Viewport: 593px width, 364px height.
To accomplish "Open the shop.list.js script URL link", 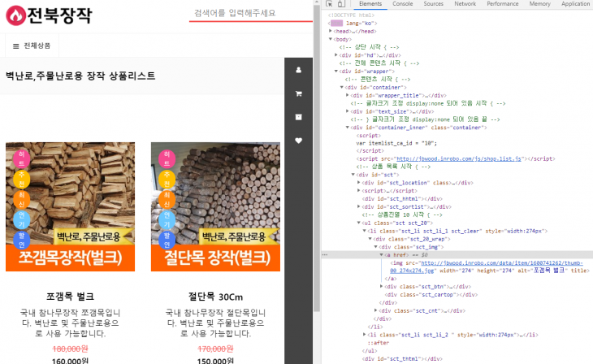I will tap(459, 158).
